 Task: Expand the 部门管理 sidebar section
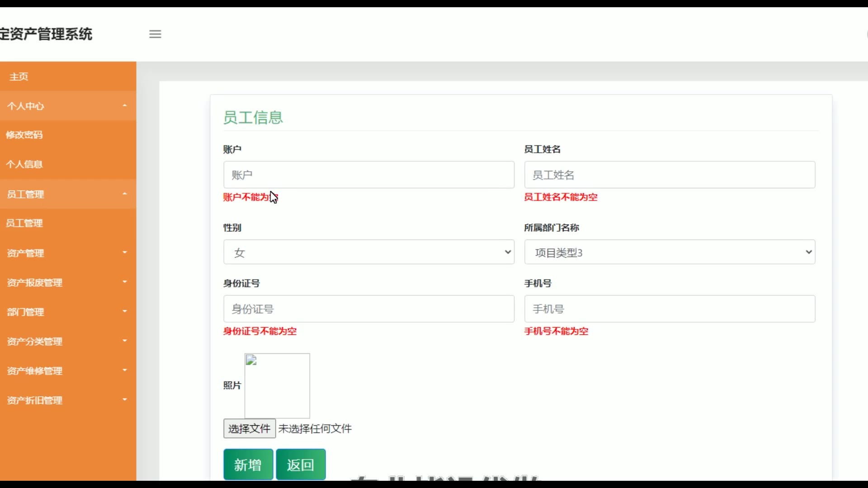(x=68, y=312)
